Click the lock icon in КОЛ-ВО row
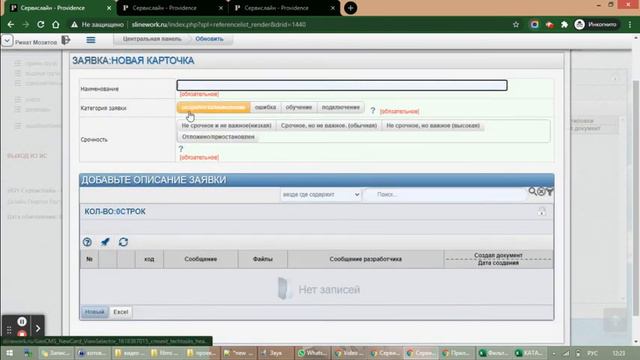Screen dimensions: 640x360 pos(542,211)
